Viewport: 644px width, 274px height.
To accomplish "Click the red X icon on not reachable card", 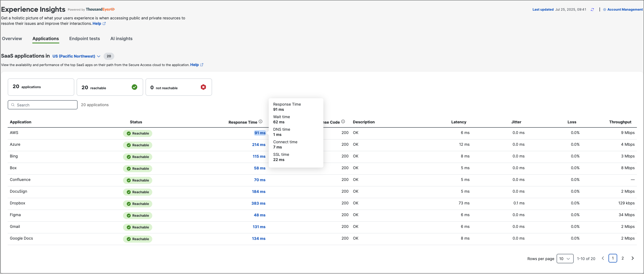I will pos(203,87).
